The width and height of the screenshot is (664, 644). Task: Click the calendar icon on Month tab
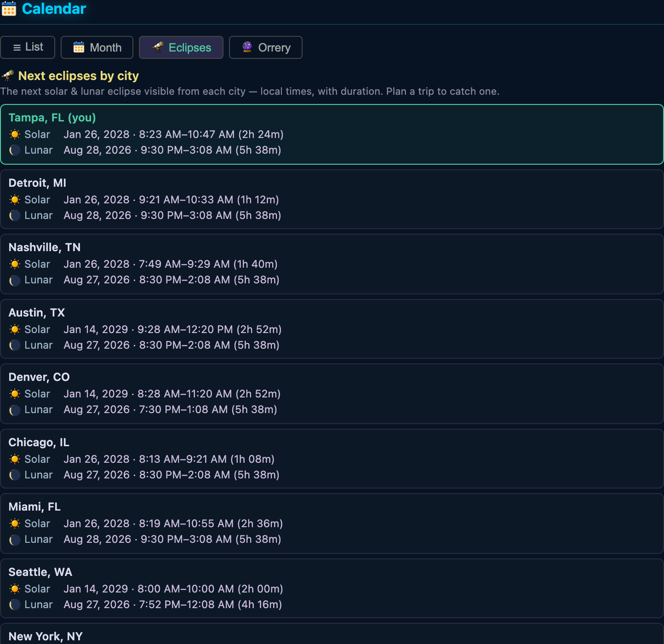[79, 47]
